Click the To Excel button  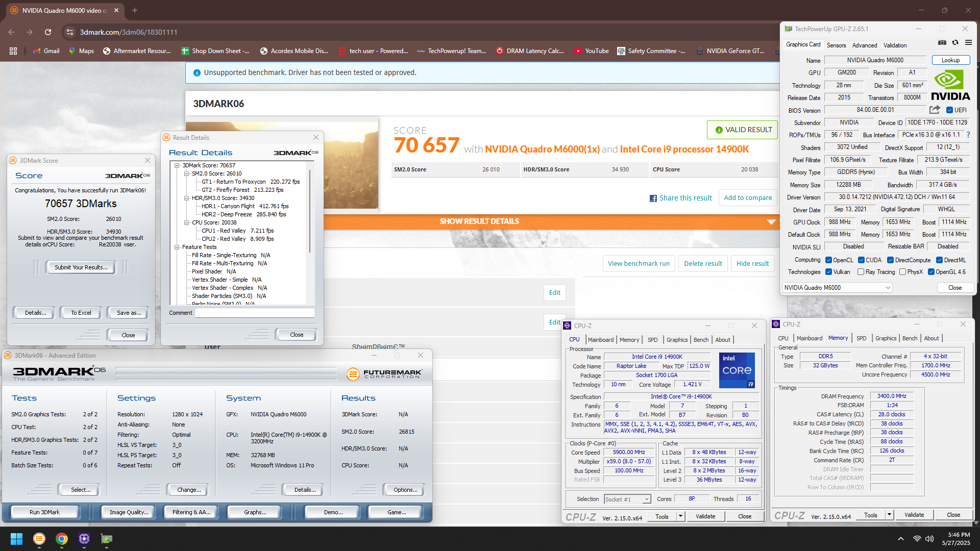click(x=81, y=313)
